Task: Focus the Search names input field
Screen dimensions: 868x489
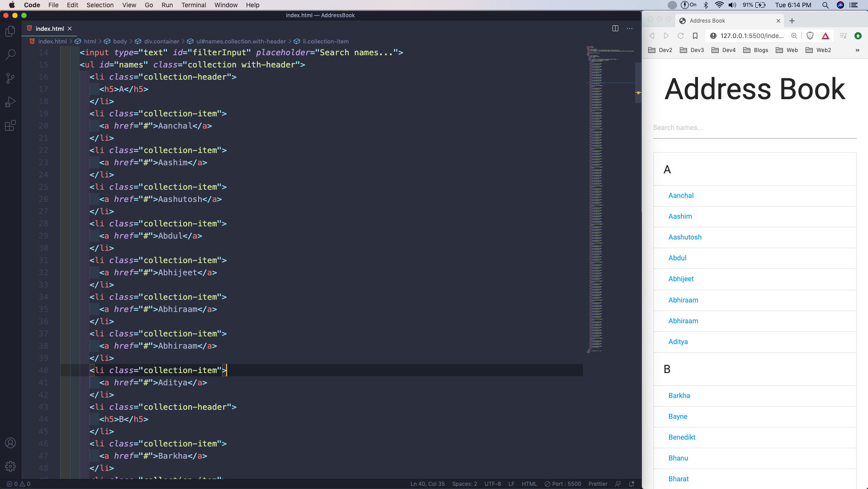Action: [754, 128]
